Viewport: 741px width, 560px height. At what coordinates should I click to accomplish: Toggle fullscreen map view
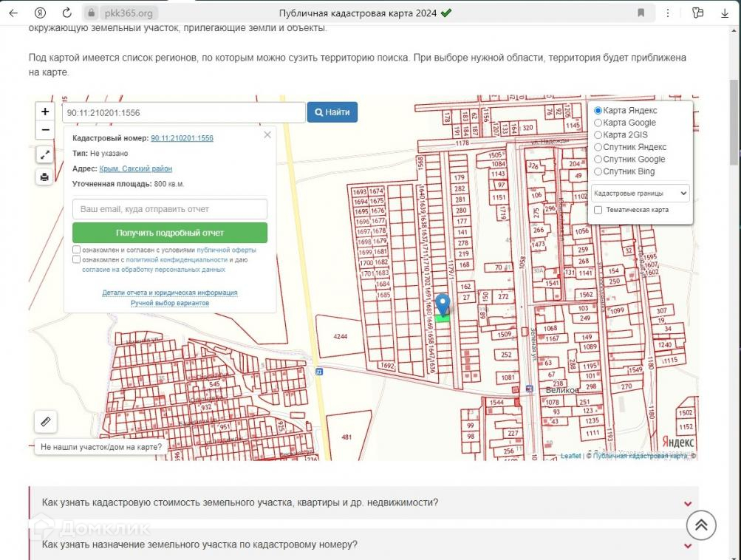click(45, 154)
